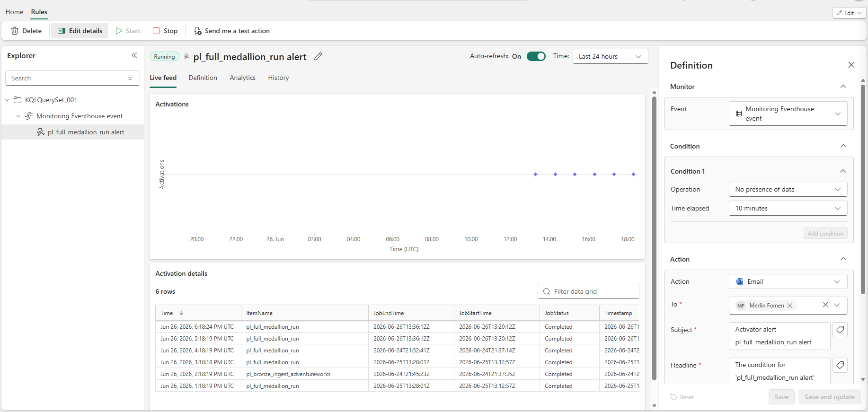
Task: Sort by the JobStartTime column header
Action: click(x=496, y=313)
